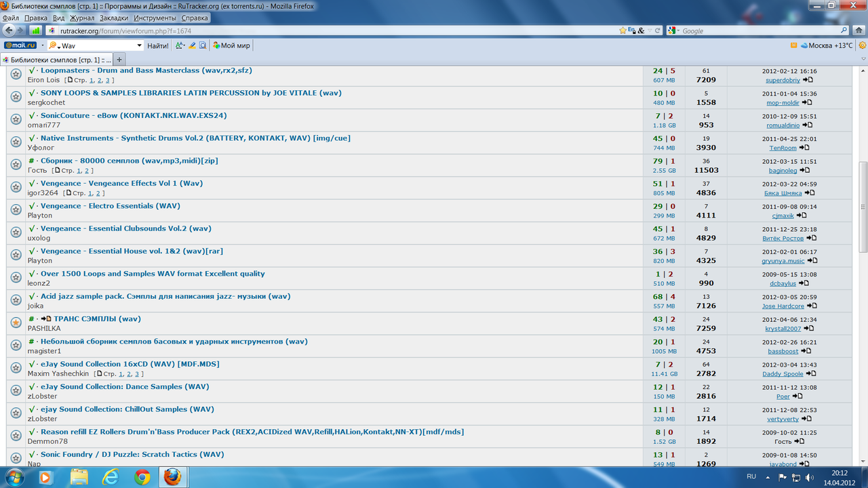Open eJay Sound Collection 16xCD topic

coord(130,364)
